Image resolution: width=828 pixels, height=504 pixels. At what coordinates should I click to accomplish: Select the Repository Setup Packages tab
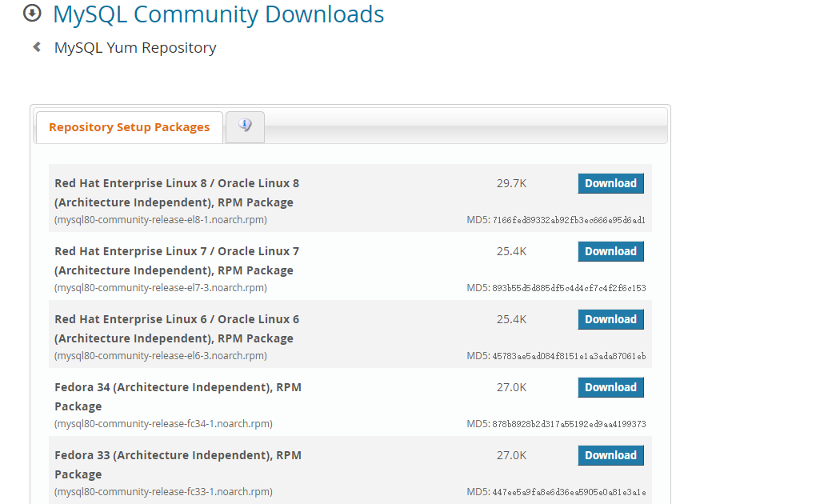tap(130, 127)
